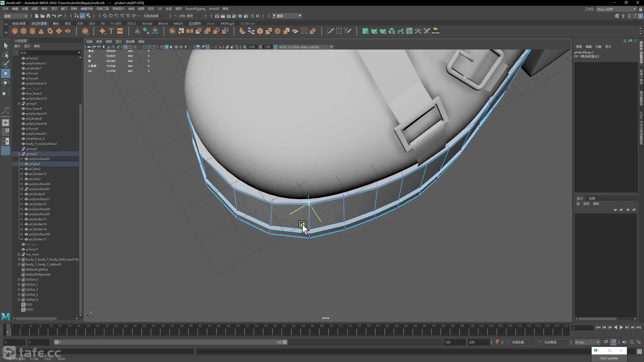Viewport: 644px width, 362px height.
Task: Click the SVG import shelf icon
Action: (x=120, y=31)
